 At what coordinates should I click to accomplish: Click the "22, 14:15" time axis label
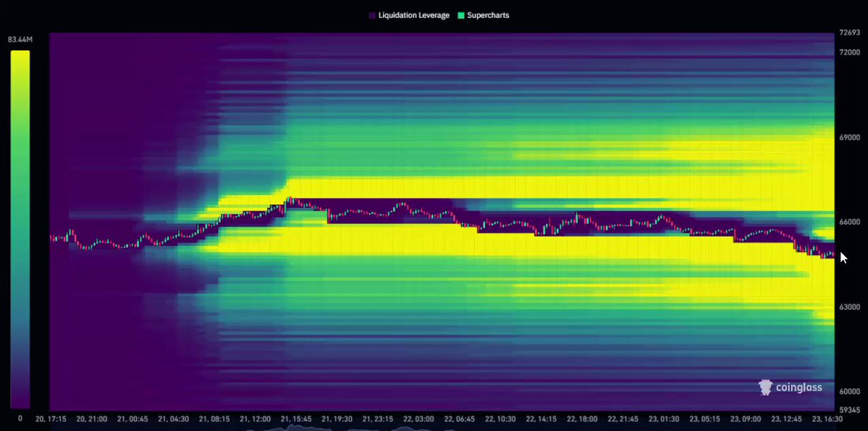tap(542, 419)
